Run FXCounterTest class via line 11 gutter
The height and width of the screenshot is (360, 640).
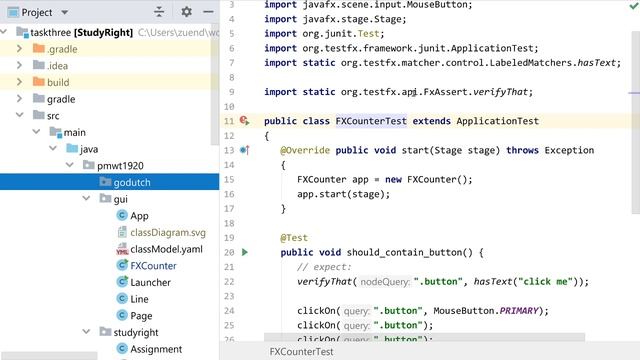pos(244,120)
